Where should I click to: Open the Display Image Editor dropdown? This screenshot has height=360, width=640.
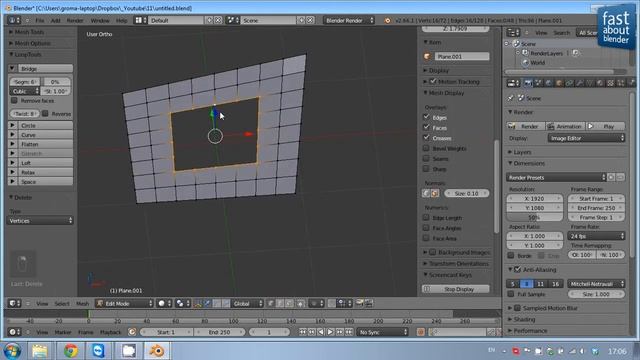(586, 138)
